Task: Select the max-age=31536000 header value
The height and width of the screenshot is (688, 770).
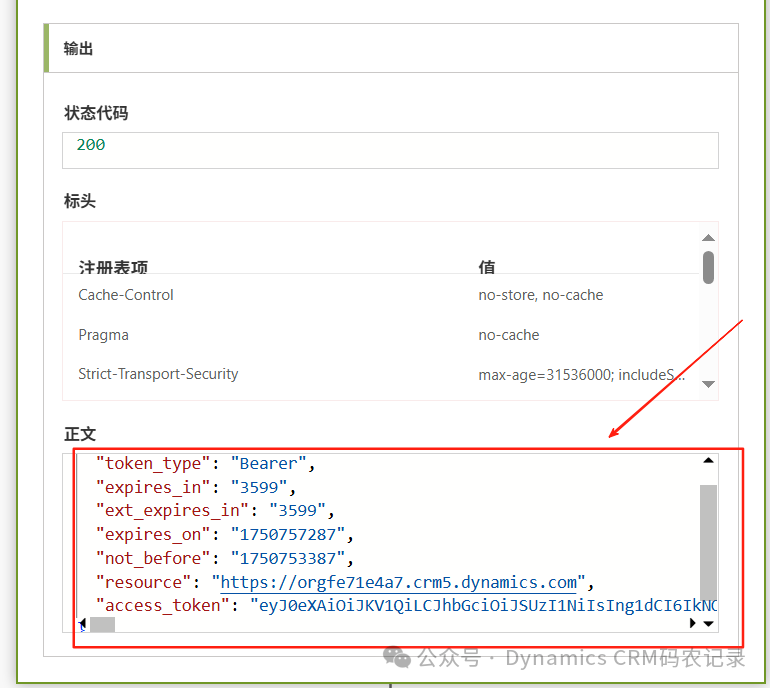Action: [581, 375]
